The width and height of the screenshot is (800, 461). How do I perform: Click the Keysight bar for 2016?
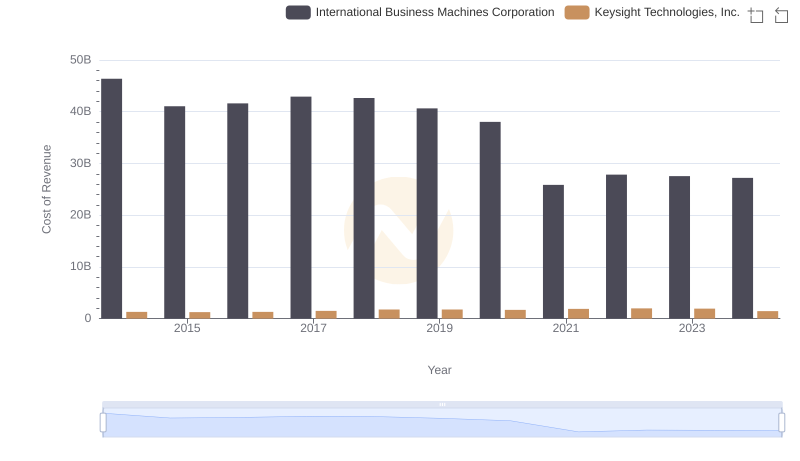[x=263, y=315]
